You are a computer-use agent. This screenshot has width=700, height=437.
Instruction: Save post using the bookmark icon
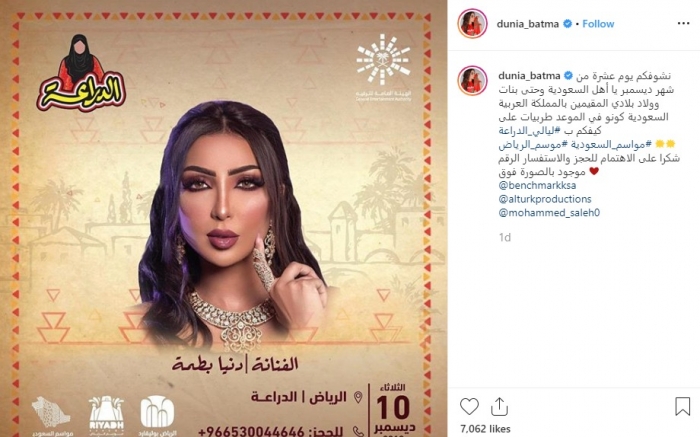(x=682, y=406)
